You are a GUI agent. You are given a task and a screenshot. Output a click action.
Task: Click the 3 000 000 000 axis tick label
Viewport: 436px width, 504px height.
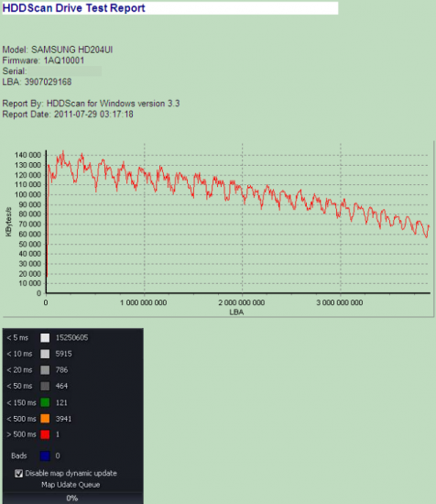coord(340,302)
